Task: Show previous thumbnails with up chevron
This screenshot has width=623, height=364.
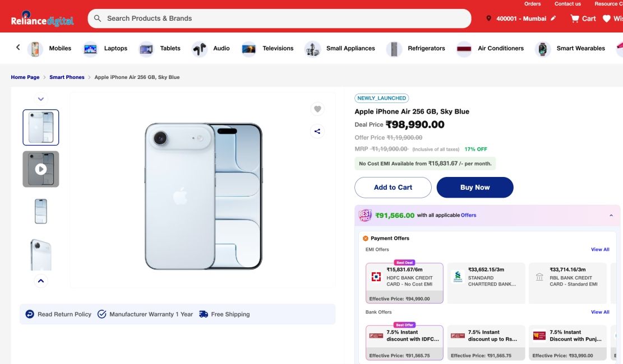Action: click(x=41, y=281)
